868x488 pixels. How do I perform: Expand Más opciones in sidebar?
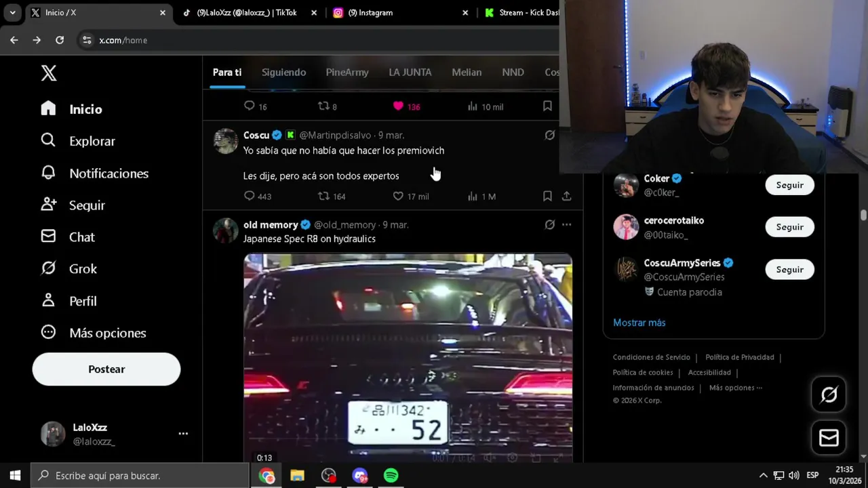click(93, 333)
